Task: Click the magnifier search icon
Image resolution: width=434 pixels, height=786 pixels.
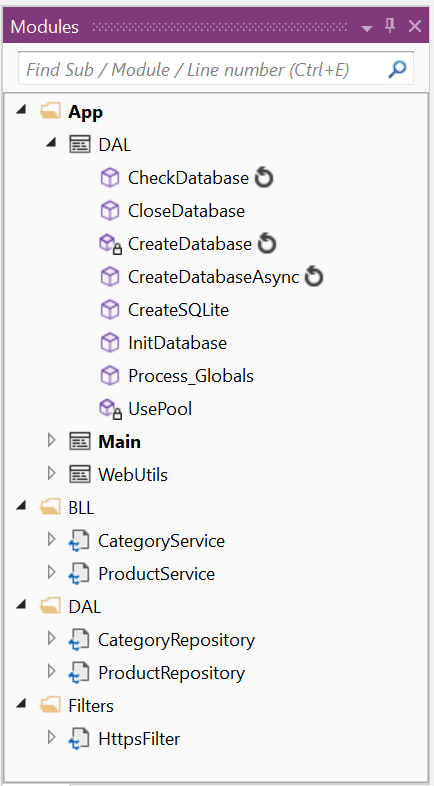Action: (397, 69)
